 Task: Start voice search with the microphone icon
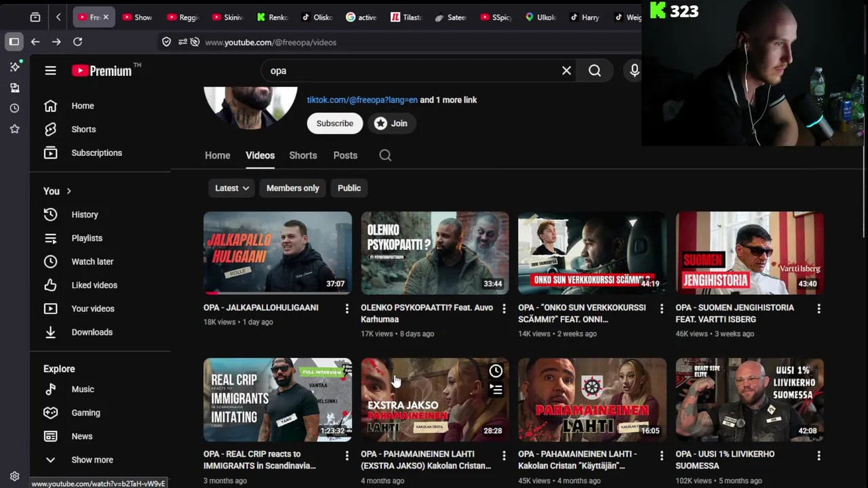click(634, 70)
